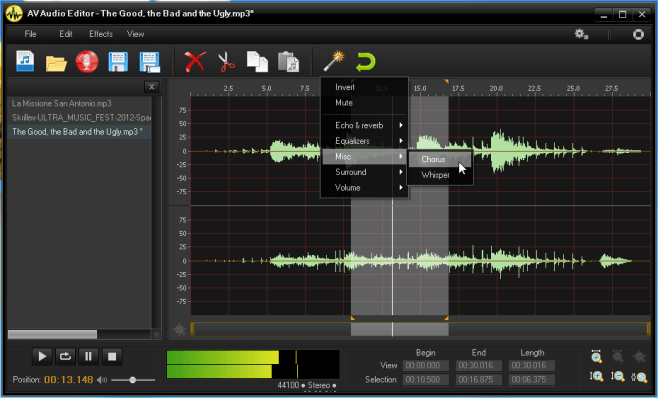Click the 20.0 mark on the time ruler
Screen dimensions: 658x398
click(x=496, y=89)
